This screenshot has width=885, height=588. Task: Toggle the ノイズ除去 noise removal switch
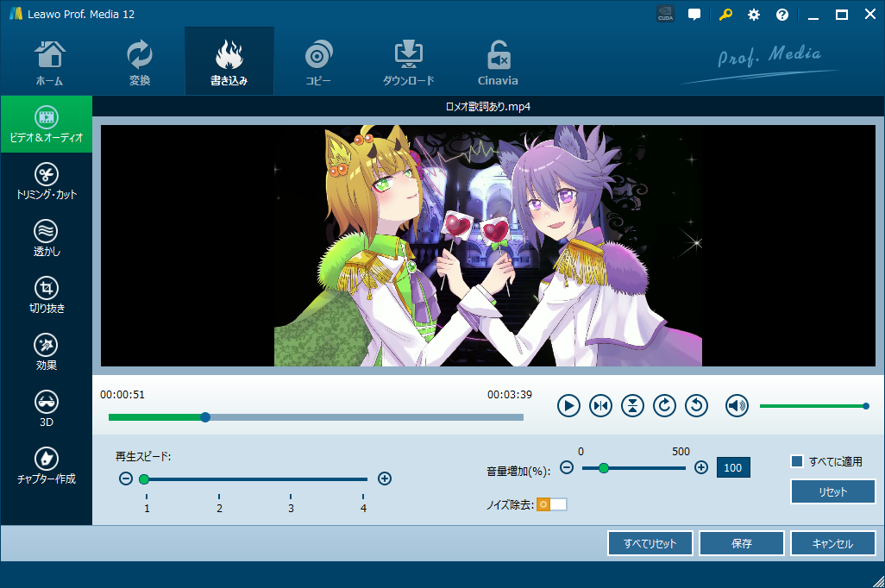pos(552,504)
